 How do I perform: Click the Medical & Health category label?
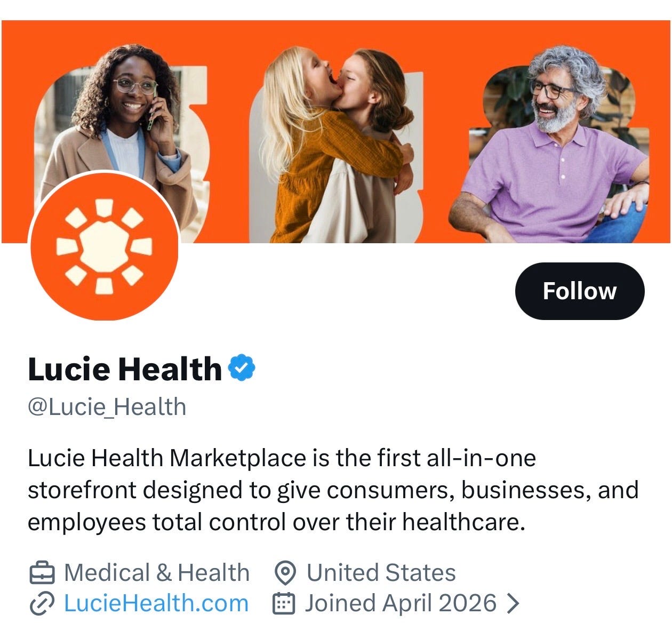[157, 573]
